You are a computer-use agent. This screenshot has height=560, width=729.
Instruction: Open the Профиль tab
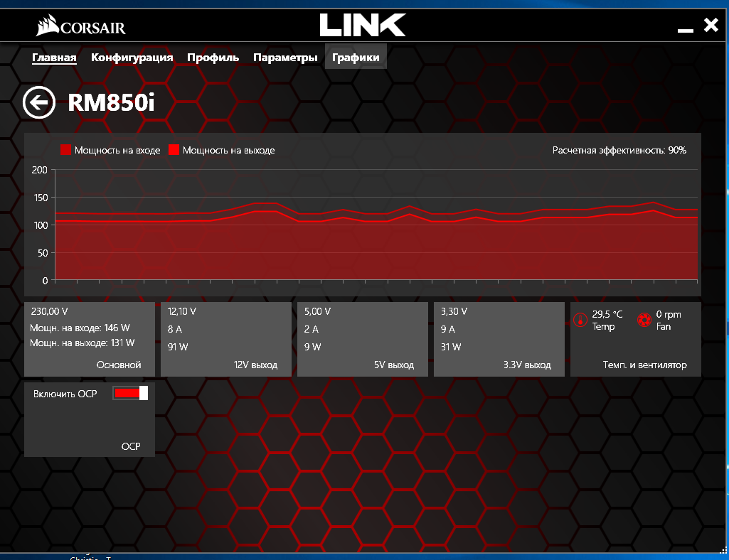point(213,58)
